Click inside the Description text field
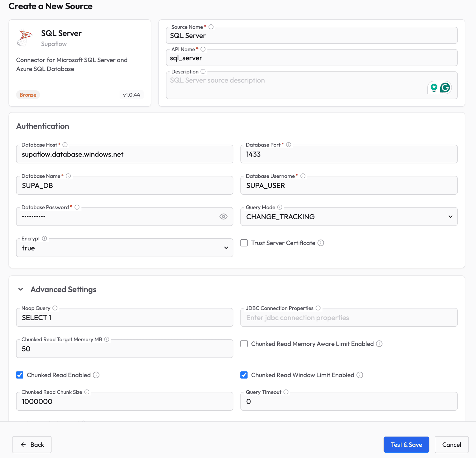 [268, 85]
